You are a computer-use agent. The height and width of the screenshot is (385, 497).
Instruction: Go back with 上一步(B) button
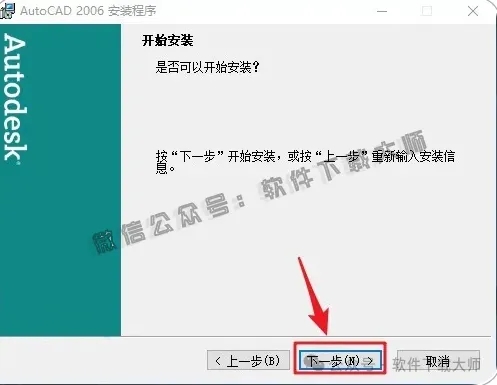248,360
